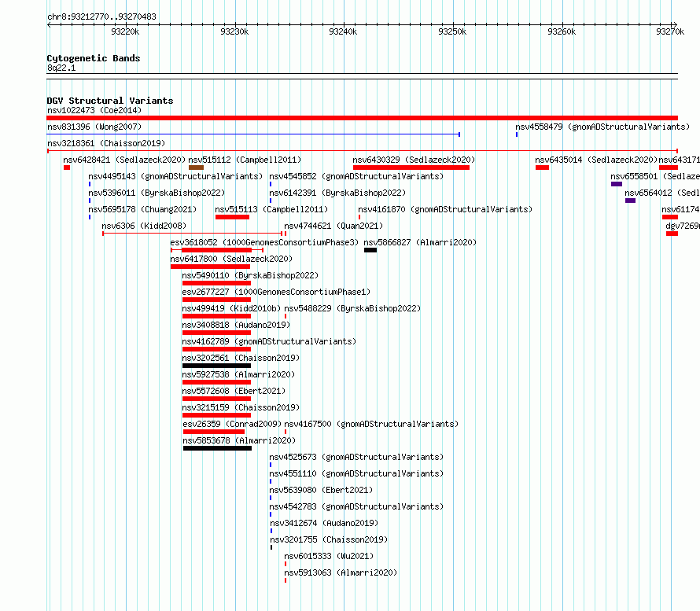This screenshot has width=700, height=611.
Task: Open nsv5853678 (Almarri2020) label
Action: 239,440
